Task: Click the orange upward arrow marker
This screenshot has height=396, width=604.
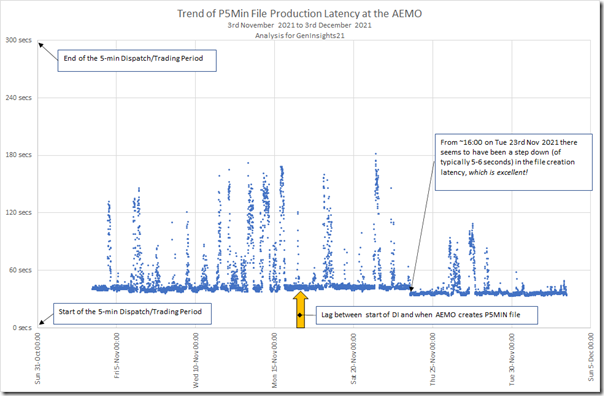Action: pos(300,310)
